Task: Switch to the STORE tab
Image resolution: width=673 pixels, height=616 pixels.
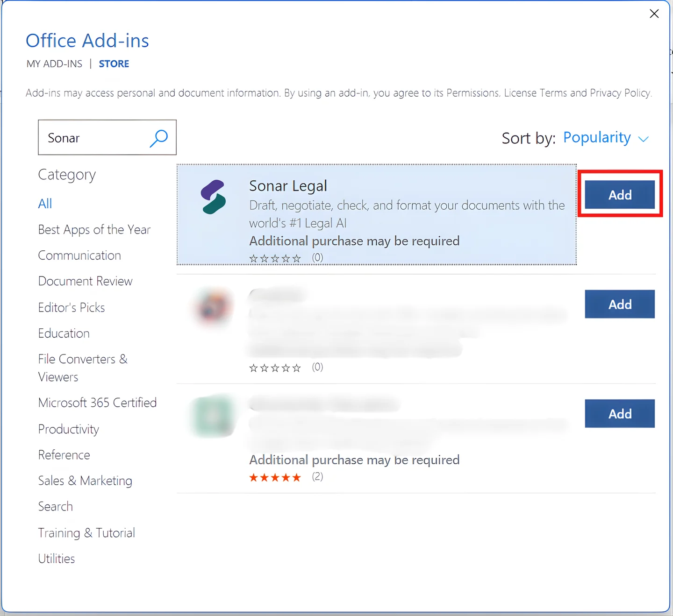Action: [114, 64]
